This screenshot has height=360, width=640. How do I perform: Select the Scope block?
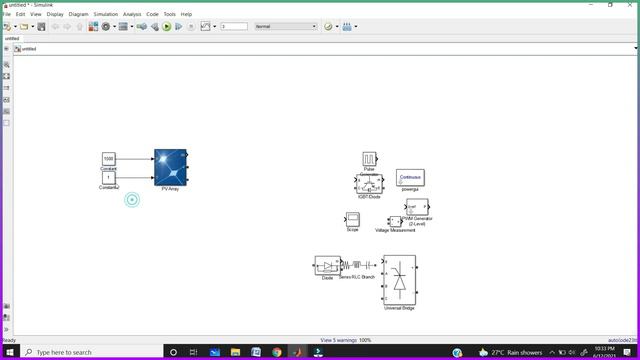pyautogui.click(x=353, y=220)
